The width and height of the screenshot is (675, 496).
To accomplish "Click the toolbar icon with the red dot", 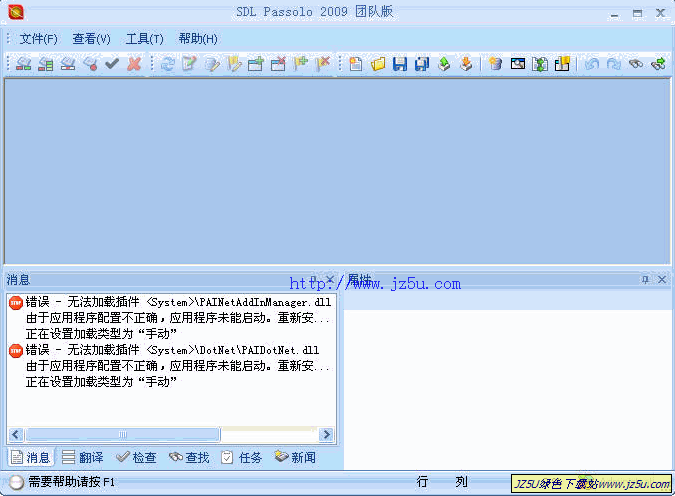I will (x=90, y=64).
